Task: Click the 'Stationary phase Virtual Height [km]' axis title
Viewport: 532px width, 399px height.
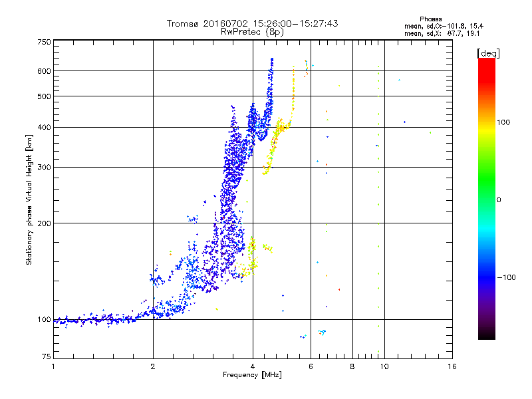Action: point(29,199)
